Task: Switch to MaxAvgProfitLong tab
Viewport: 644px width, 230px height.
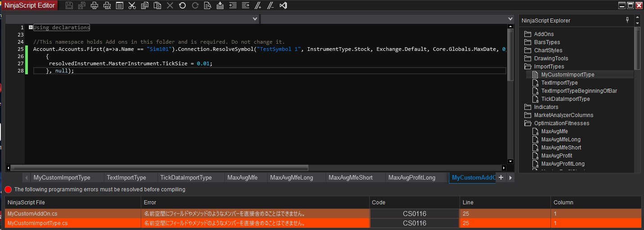Action: [x=412, y=178]
